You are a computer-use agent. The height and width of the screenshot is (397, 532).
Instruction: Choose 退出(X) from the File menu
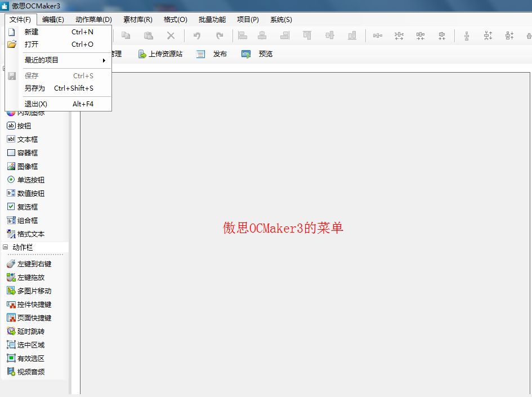click(59, 104)
